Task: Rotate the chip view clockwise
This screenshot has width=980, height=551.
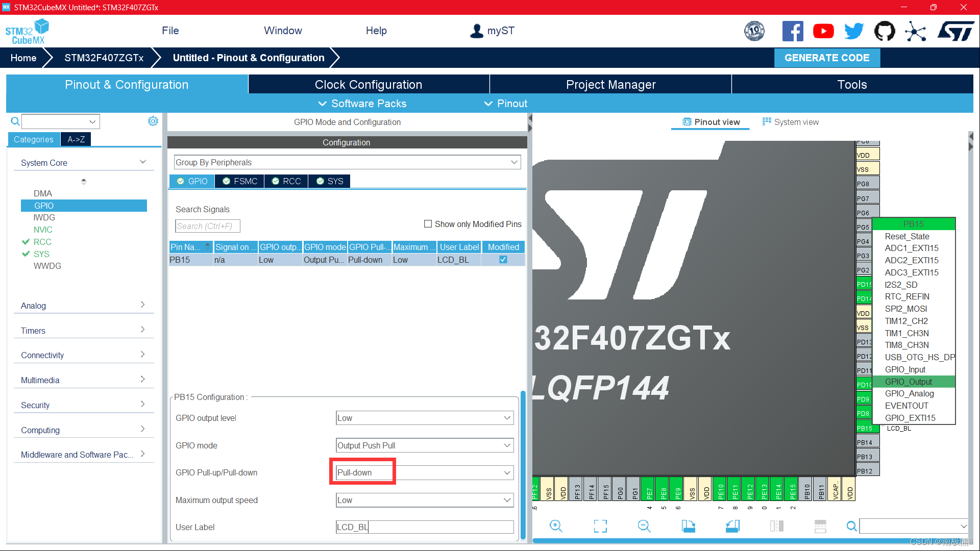Action: [x=688, y=525]
